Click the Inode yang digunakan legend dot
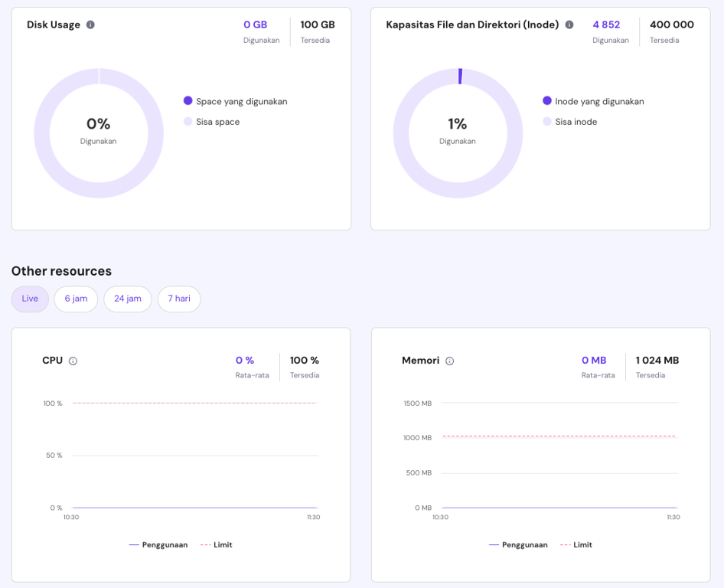The width and height of the screenshot is (724, 588). 546,101
